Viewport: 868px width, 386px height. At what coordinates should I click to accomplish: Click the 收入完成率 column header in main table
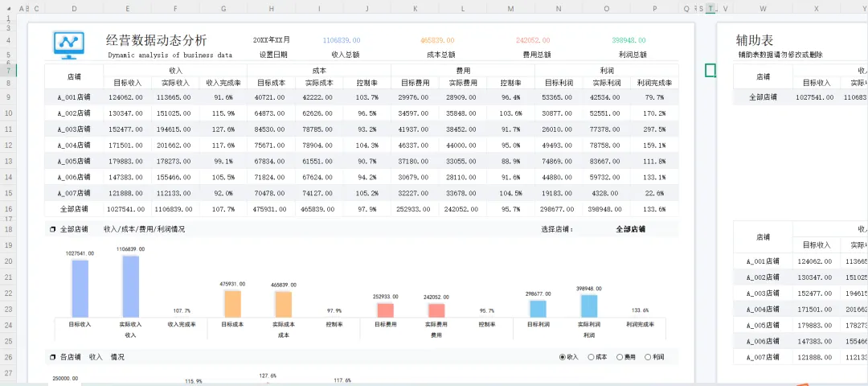click(223, 83)
